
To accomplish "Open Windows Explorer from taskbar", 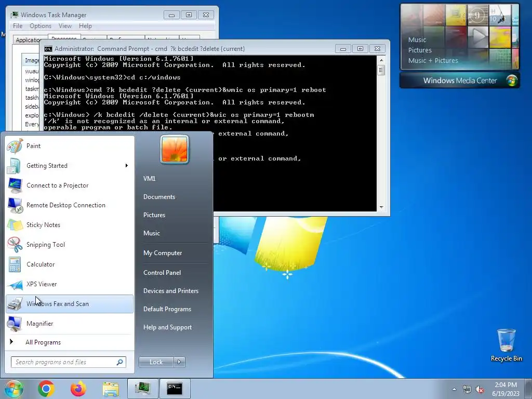I will click(x=111, y=389).
